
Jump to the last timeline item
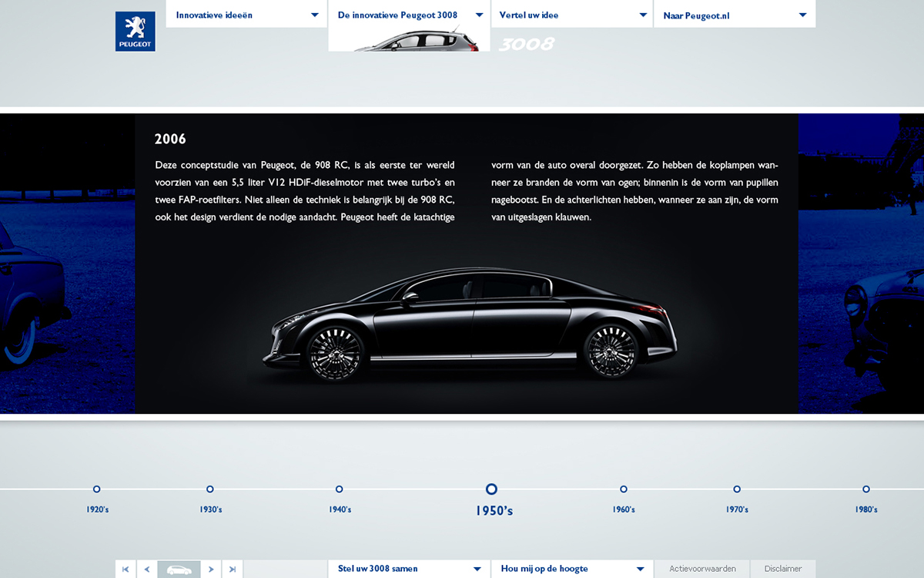point(233,570)
